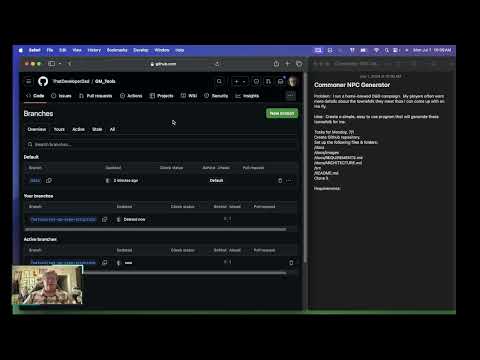This screenshot has height=360, width=480.
Task: Open the GitHub hamburger navigation menu
Action: click(29, 81)
